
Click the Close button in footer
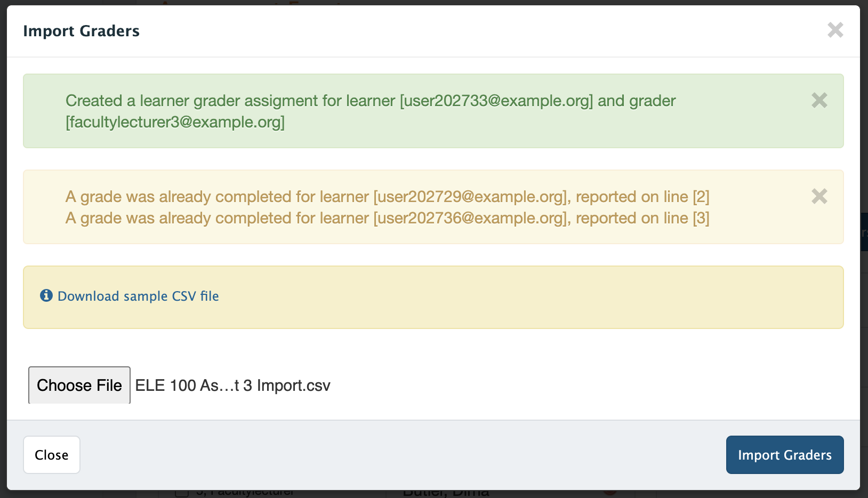52,455
